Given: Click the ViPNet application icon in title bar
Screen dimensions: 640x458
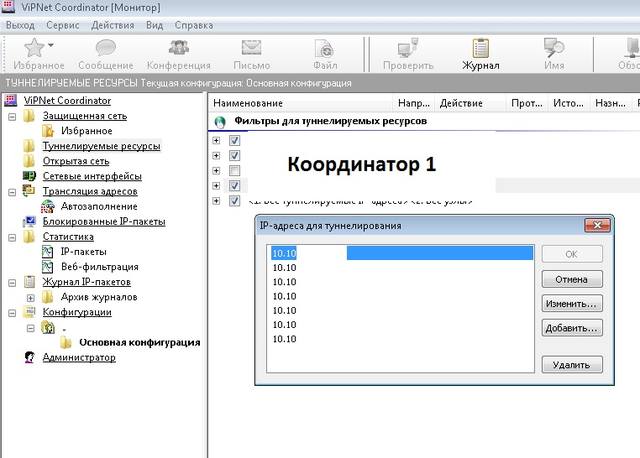Looking at the screenshot, I should tap(8, 7).
